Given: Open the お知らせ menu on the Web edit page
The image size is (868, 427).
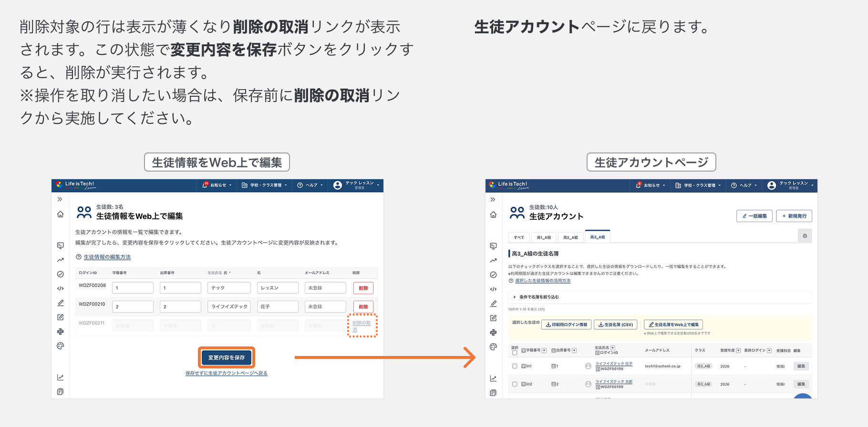Looking at the screenshot, I should (x=217, y=185).
